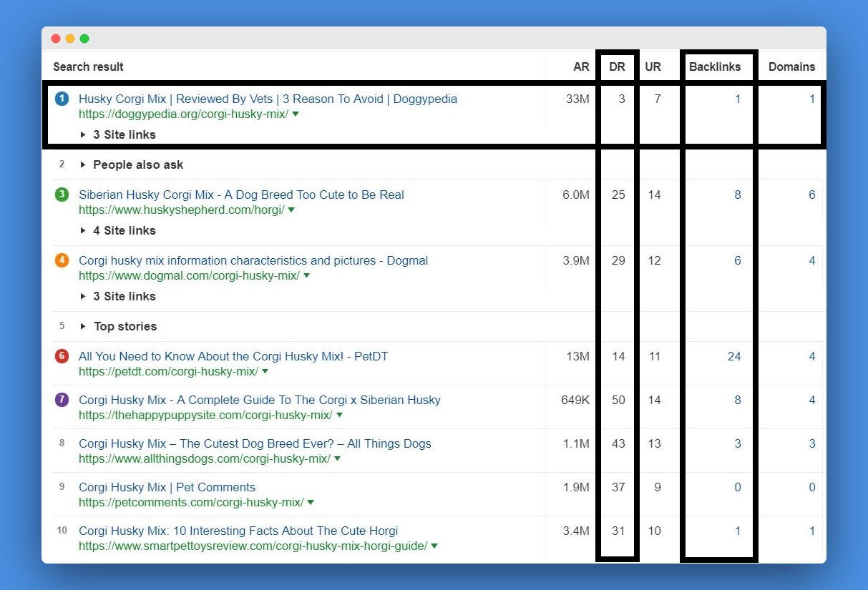
Task: Open the thehappypuppysite.com URL dropdown arrow
Action: 340,416
